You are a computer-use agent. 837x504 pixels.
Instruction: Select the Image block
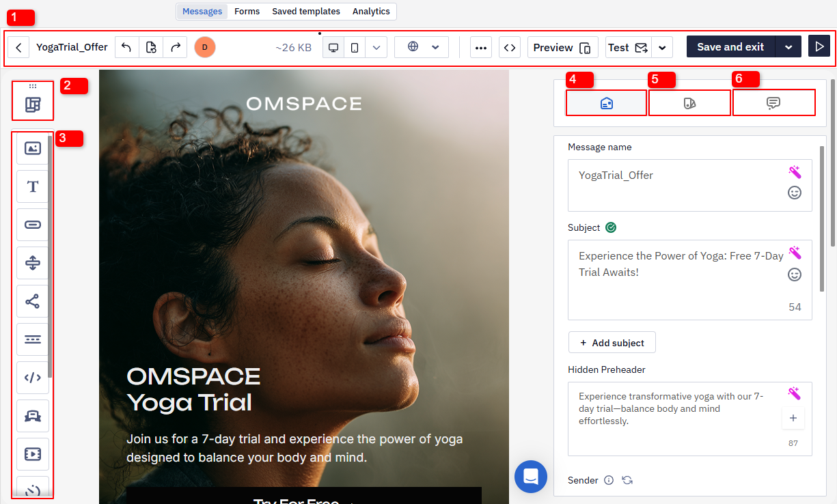point(33,148)
